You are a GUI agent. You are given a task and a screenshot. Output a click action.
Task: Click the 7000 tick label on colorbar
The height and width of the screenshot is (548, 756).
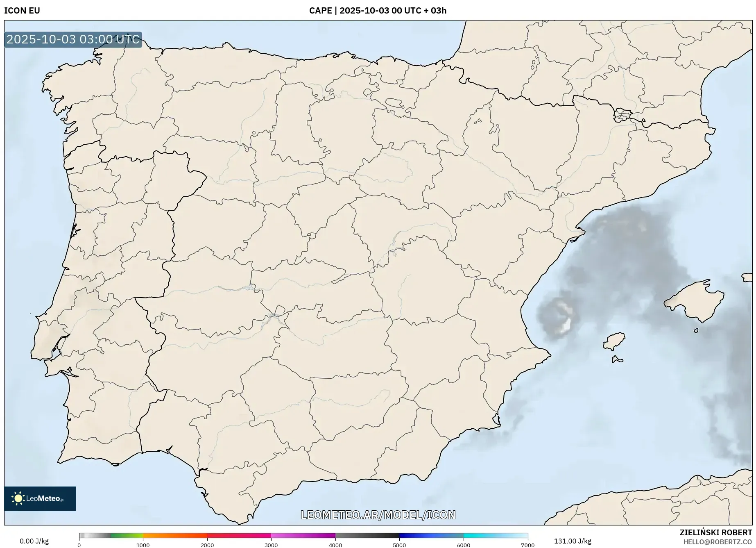click(527, 545)
